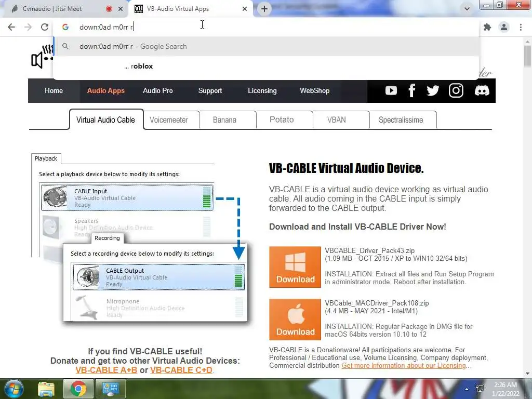Select the Google Search suggestion row
532x399 pixels.
click(x=267, y=46)
